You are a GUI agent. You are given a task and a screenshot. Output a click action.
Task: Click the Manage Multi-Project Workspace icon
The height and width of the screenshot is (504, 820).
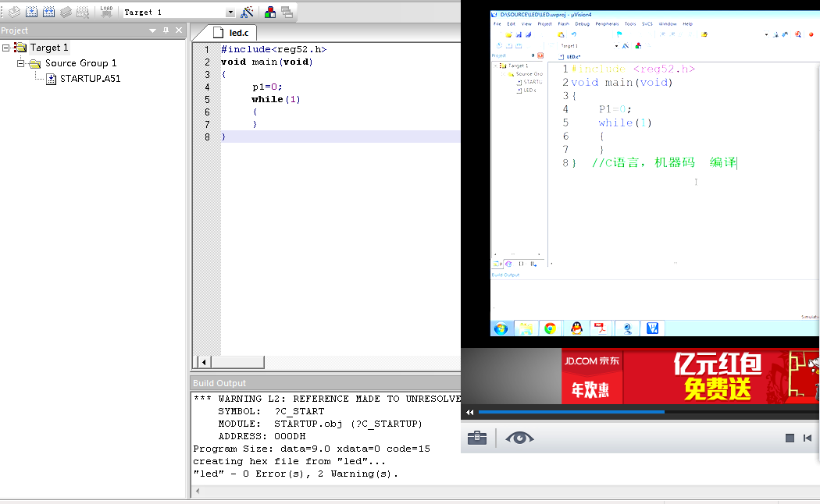coord(287,12)
